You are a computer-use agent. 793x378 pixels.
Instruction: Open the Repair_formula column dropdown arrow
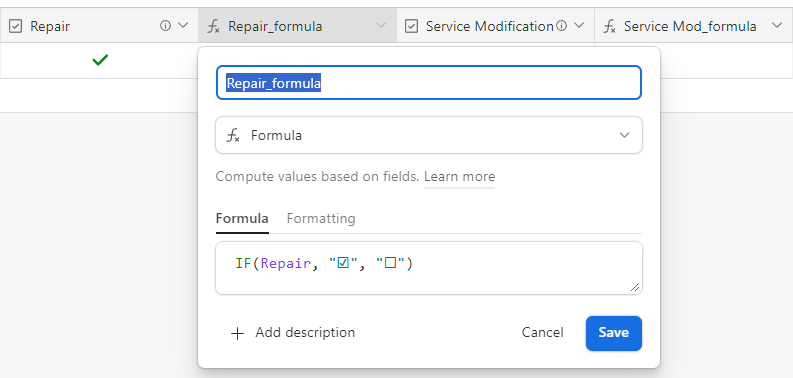point(381,26)
